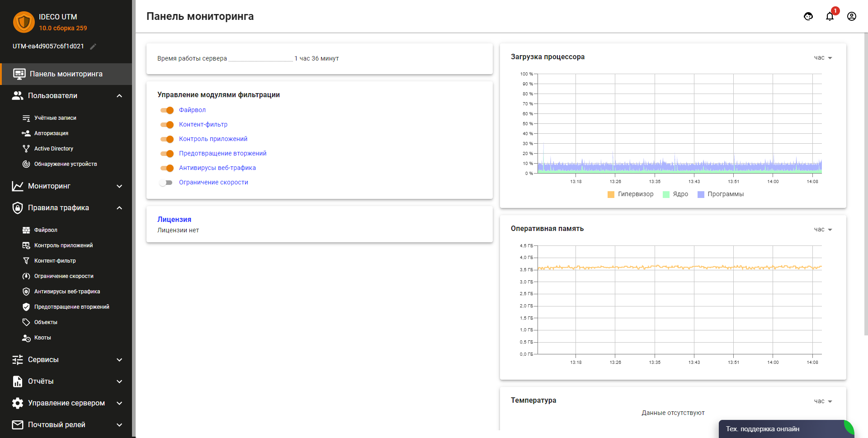Toggle the Гипервизор legend color swatch
Viewport: 868px width, 438px height.
(x=611, y=194)
